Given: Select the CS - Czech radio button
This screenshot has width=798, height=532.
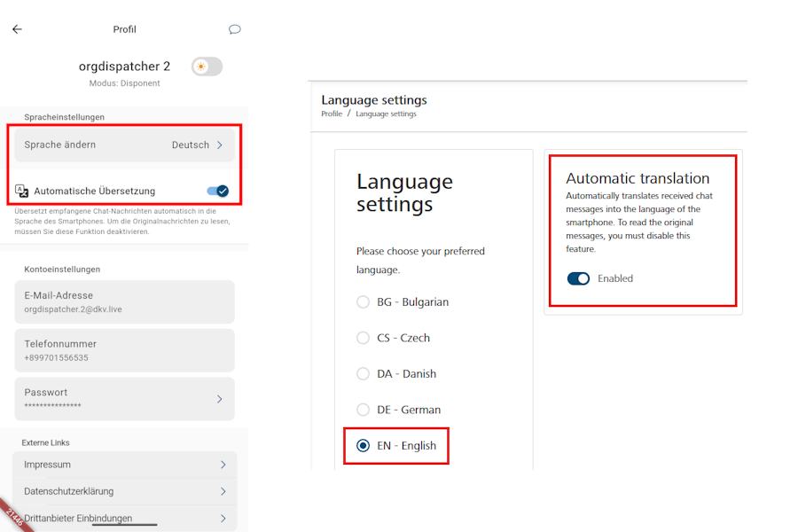Looking at the screenshot, I should [363, 338].
